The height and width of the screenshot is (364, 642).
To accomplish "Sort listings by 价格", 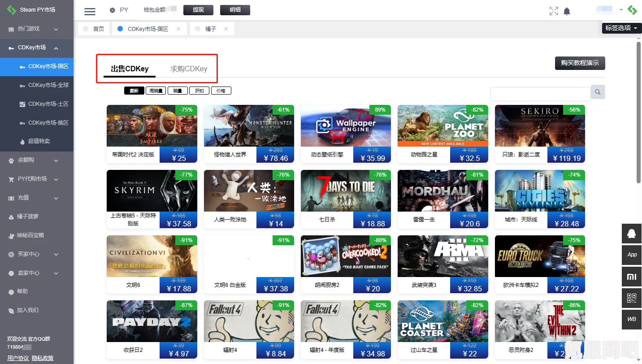I will 221,91.
